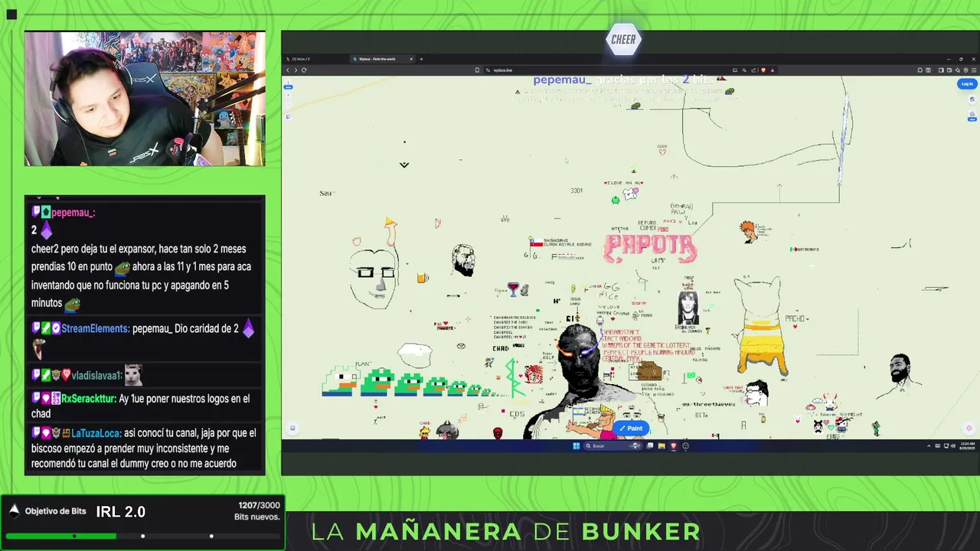The image size is (980, 551).
Task: Click the vladislavaa1 username in chat
Action: pyautogui.click(x=97, y=376)
